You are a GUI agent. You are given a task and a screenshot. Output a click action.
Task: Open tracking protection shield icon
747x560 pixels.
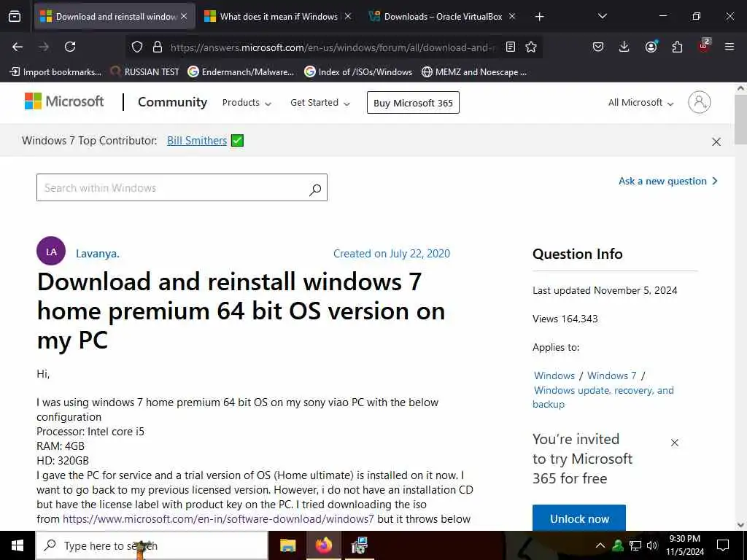click(x=137, y=47)
